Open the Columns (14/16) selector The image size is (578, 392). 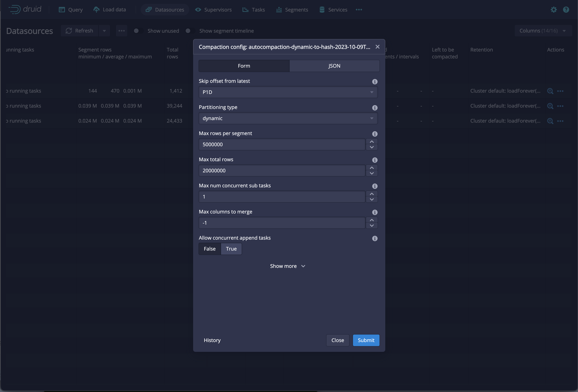click(543, 30)
